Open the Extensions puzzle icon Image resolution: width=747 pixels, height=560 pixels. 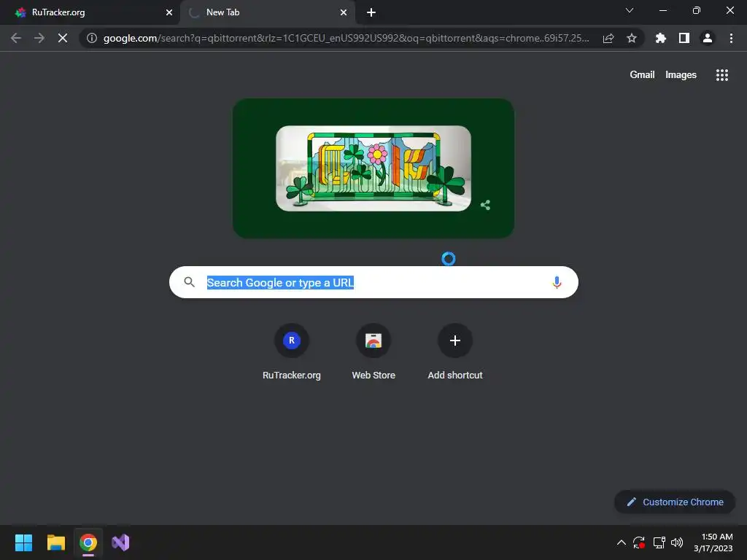(660, 38)
